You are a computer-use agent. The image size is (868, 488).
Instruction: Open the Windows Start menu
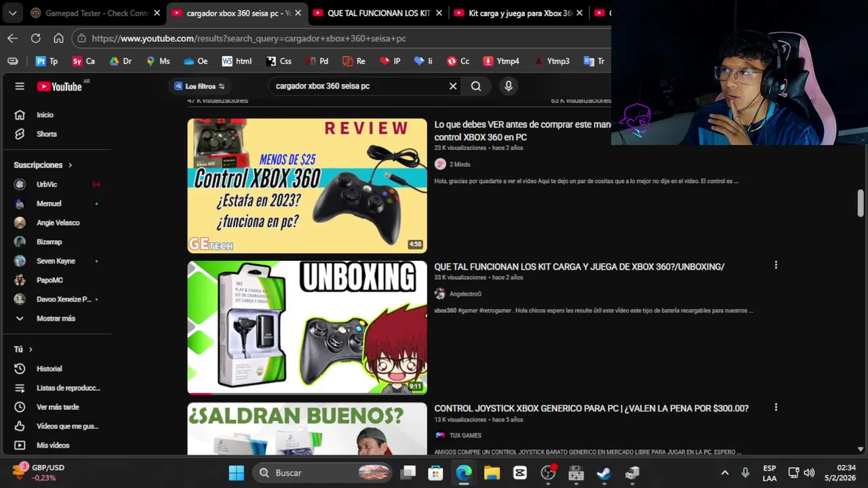click(x=236, y=472)
